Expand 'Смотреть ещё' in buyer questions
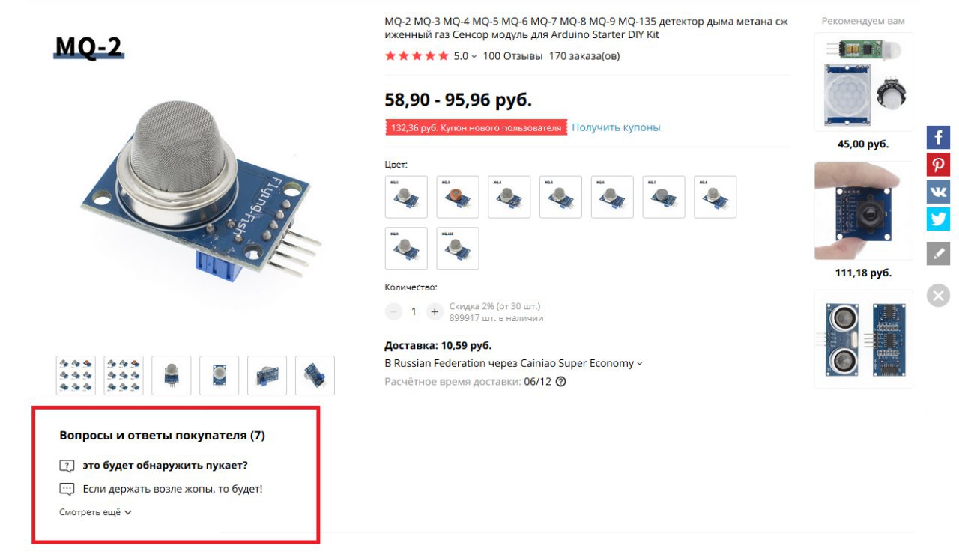 95,512
